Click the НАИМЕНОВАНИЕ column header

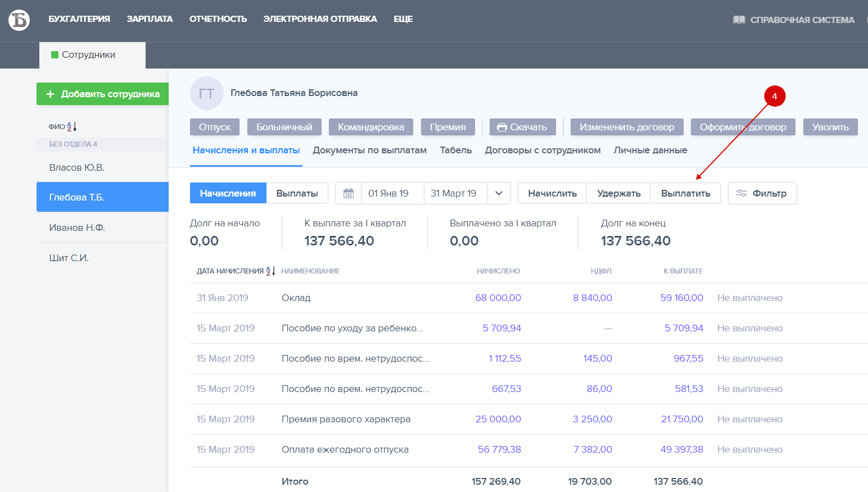point(310,271)
